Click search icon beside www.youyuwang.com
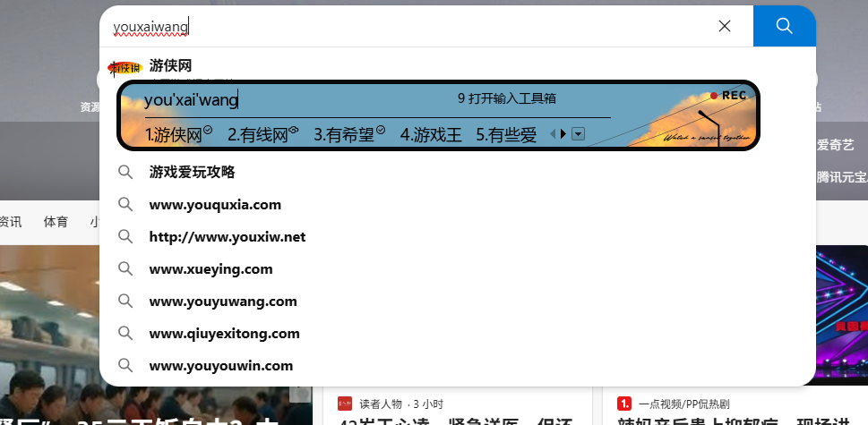Screen dimensions: 868x425 [125, 302]
